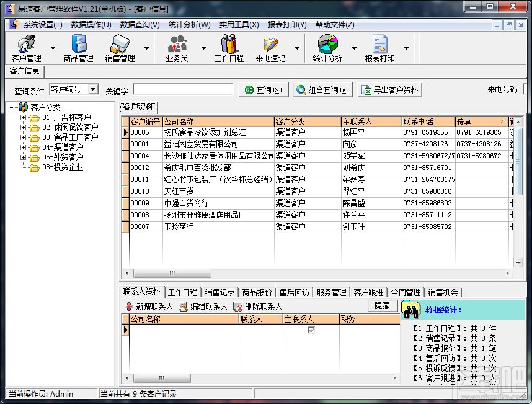Click the 查询 search button

pos(263,89)
